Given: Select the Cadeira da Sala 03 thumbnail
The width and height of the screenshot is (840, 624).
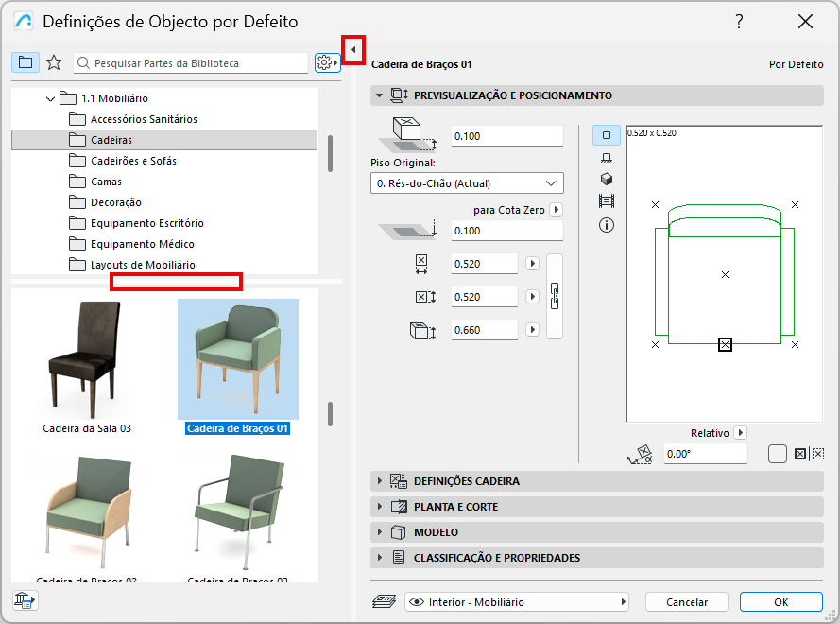Looking at the screenshot, I should click(x=89, y=359).
